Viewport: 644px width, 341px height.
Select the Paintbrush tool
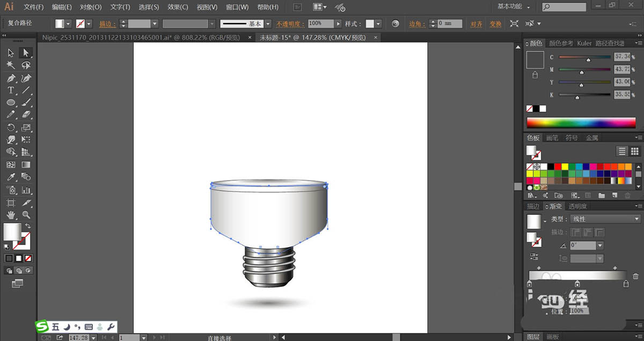(26, 102)
